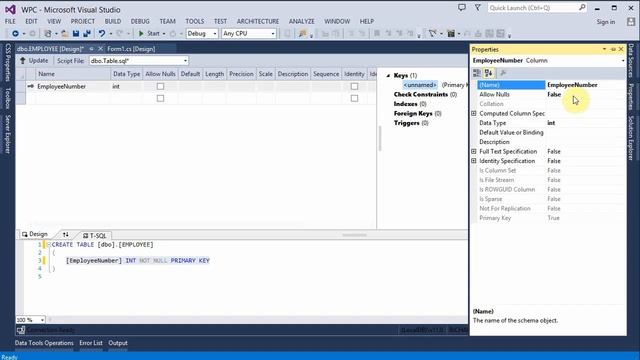Open the FILE menu

[x=10, y=21]
